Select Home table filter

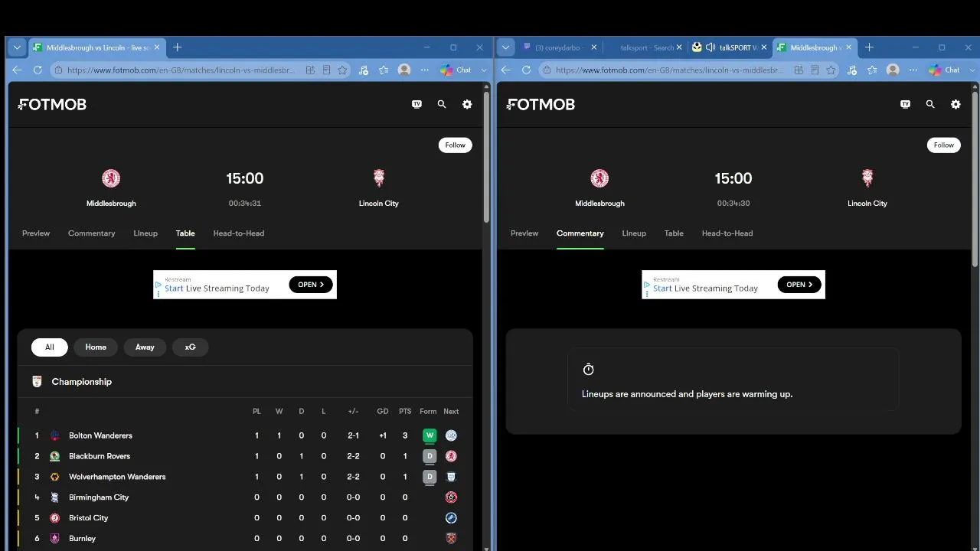click(96, 347)
